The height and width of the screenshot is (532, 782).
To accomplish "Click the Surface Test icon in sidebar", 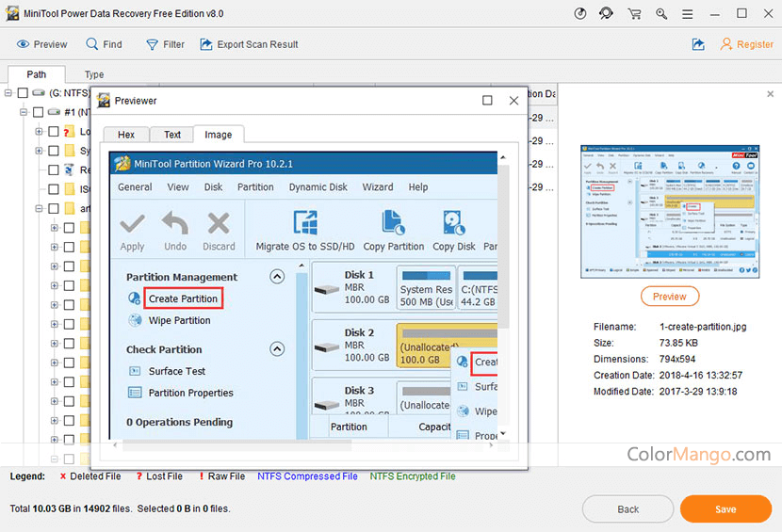I will click(x=135, y=371).
